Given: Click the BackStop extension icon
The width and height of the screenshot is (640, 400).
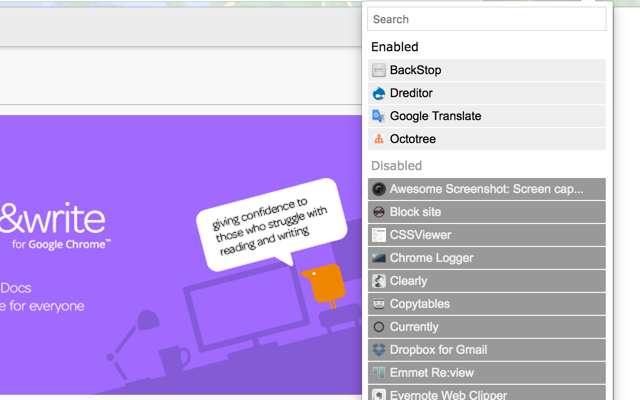Looking at the screenshot, I should coord(379,70).
